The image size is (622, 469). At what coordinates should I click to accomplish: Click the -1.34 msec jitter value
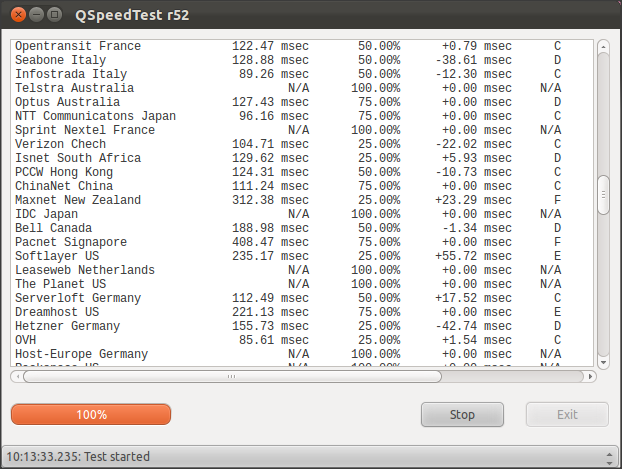click(x=477, y=228)
